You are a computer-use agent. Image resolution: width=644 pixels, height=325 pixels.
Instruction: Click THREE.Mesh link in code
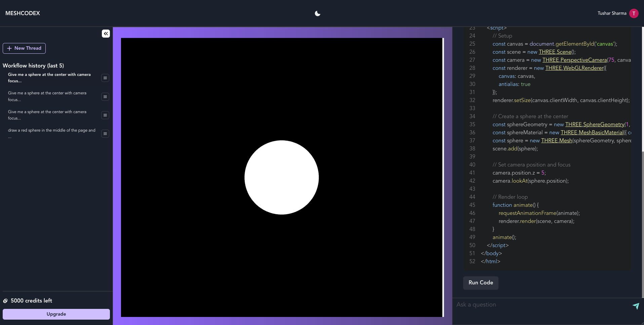click(557, 141)
